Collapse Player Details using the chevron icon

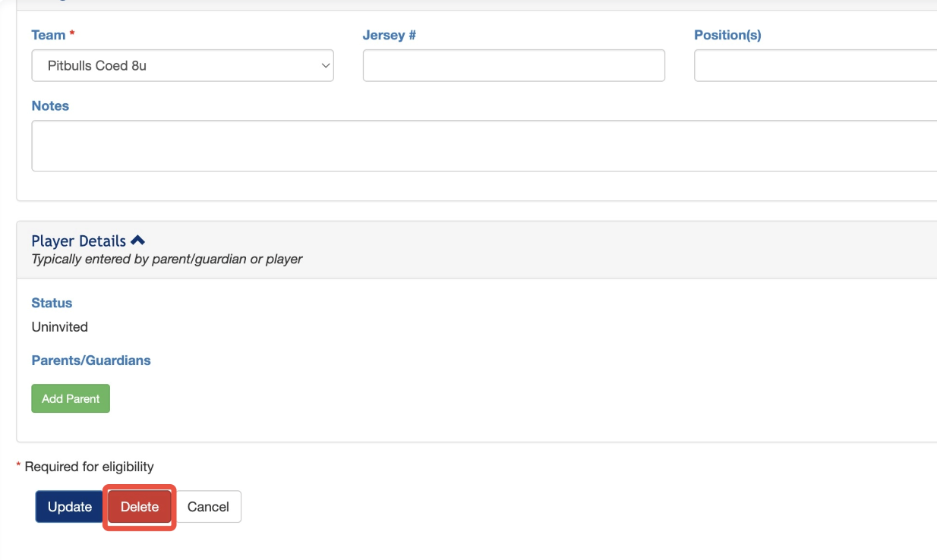[x=137, y=241]
